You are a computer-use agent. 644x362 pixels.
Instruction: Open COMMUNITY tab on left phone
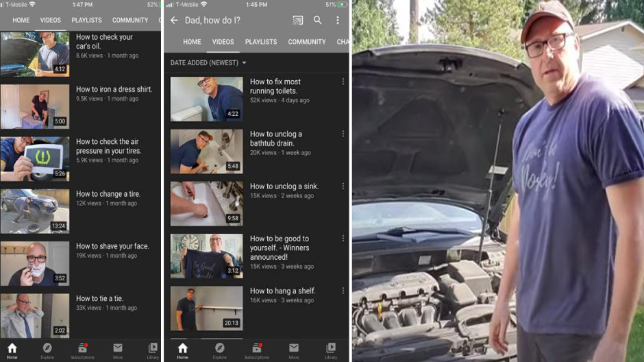point(130,20)
